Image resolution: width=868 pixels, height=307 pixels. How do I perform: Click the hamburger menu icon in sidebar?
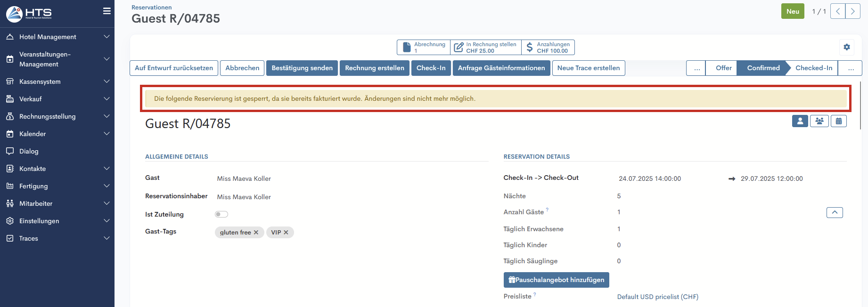coord(107,11)
